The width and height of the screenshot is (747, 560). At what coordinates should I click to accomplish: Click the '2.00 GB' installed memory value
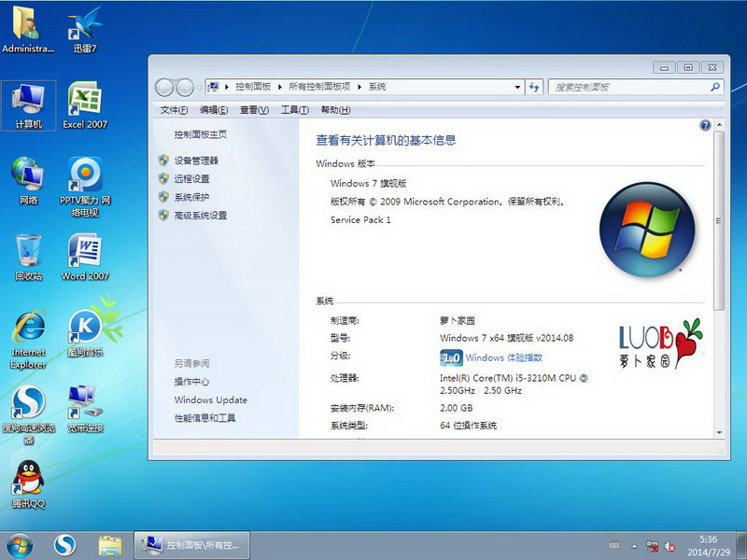coord(457,408)
